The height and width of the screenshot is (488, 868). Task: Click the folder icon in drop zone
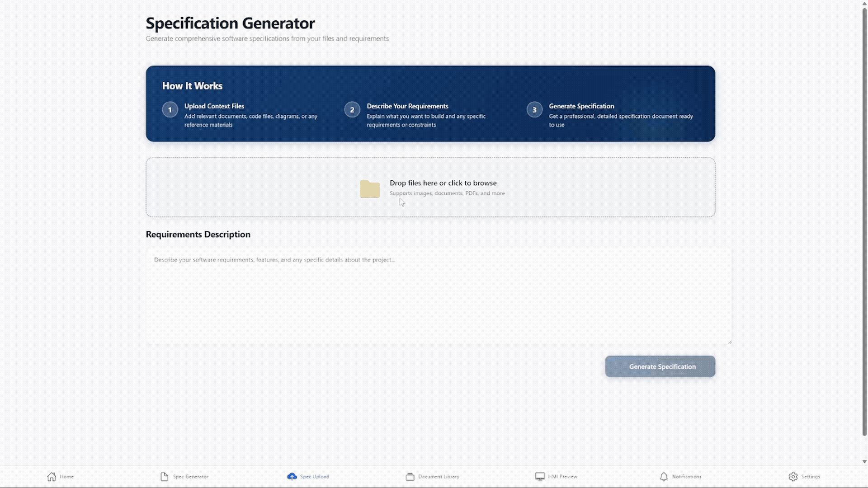coord(369,188)
